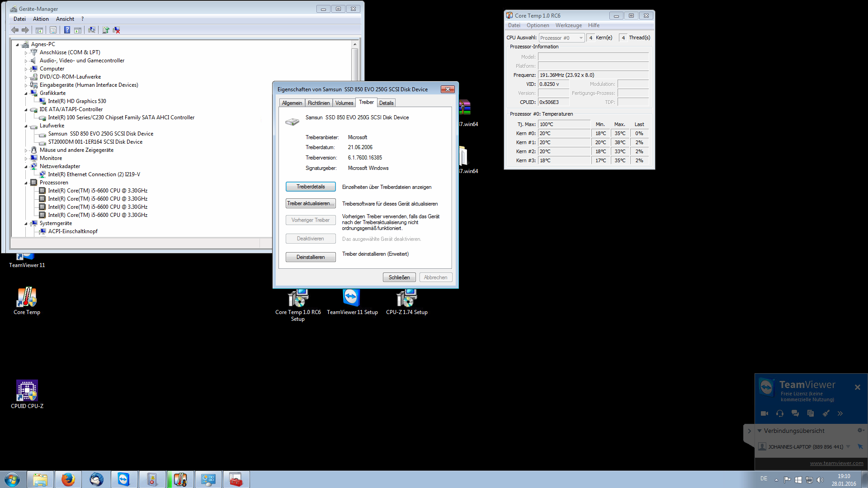Open Windows Explorer from taskbar
This screenshot has height=488, width=868.
pos(40,479)
